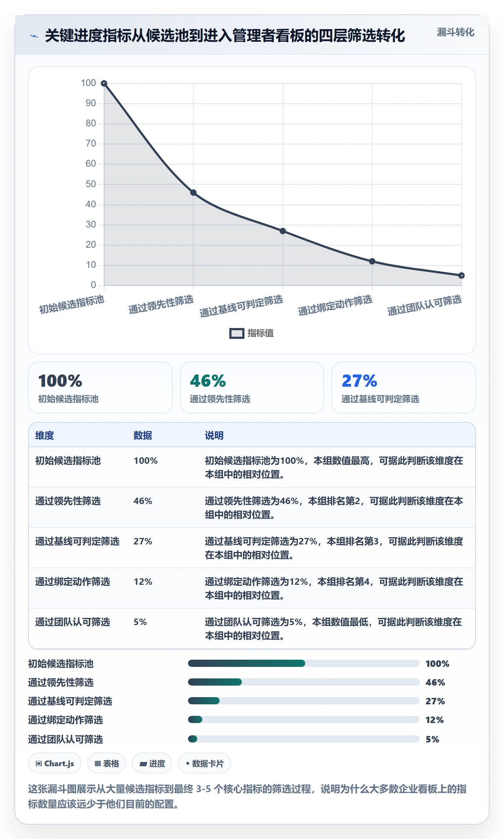This screenshot has height=839, width=504.
Task: Click description text 本组数值最低 in table
Action: (x=340, y=622)
